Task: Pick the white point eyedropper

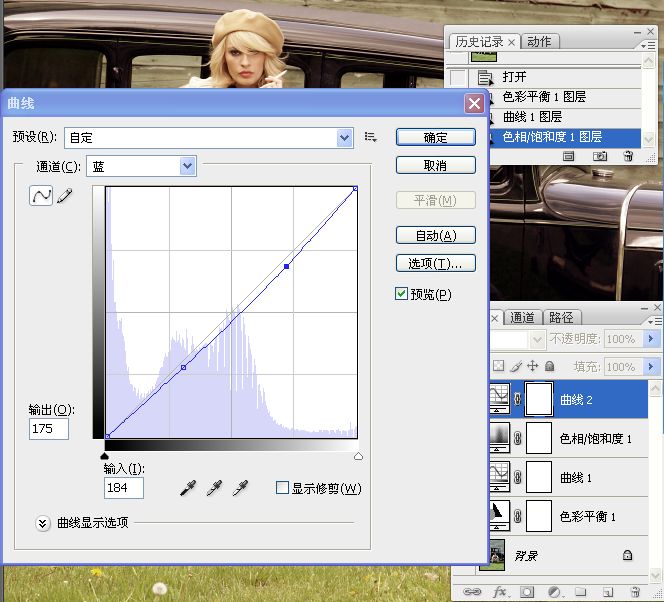Action: point(239,488)
